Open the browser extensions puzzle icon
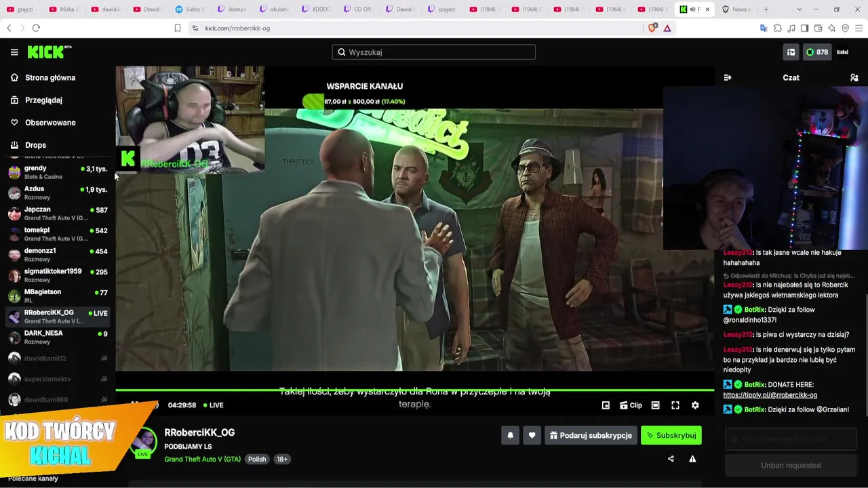This screenshot has width=868, height=488. (778, 28)
